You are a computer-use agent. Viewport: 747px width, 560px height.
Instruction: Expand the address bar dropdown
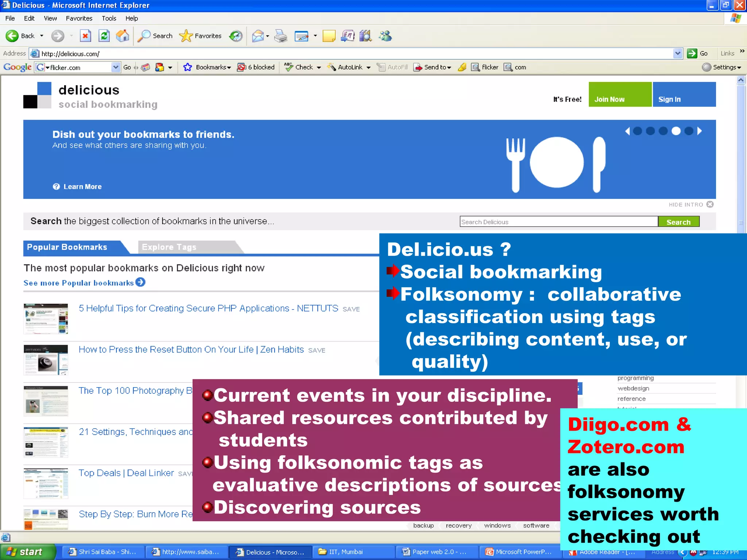(677, 54)
